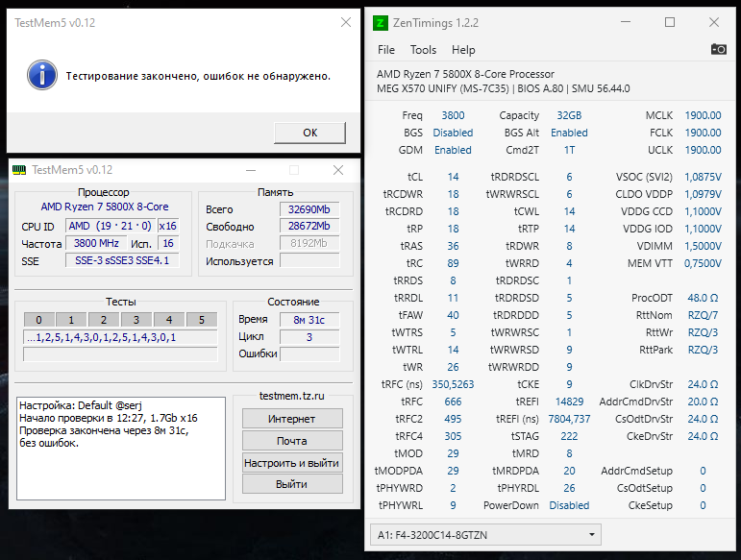This screenshot has height=560, width=741.
Task: Open the File menu in ZenTimings
Action: coord(386,50)
